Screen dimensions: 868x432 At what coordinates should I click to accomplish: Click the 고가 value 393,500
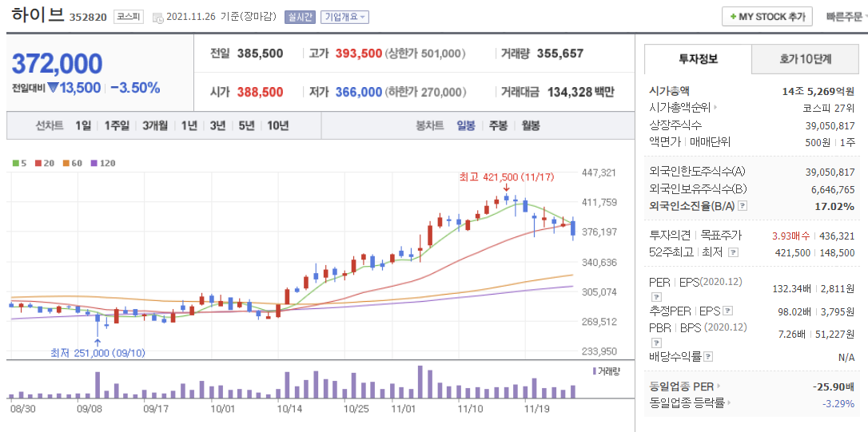[x=359, y=54]
